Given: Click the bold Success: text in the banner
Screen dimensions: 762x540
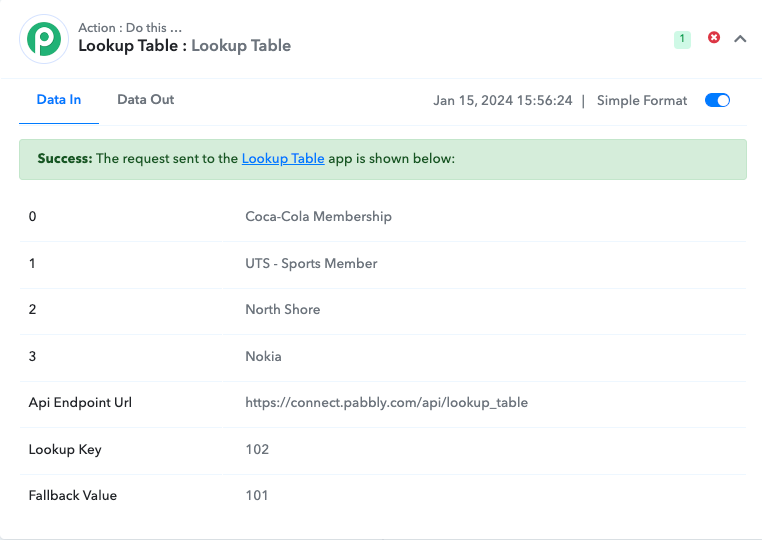Looking at the screenshot, I should 65,158.
